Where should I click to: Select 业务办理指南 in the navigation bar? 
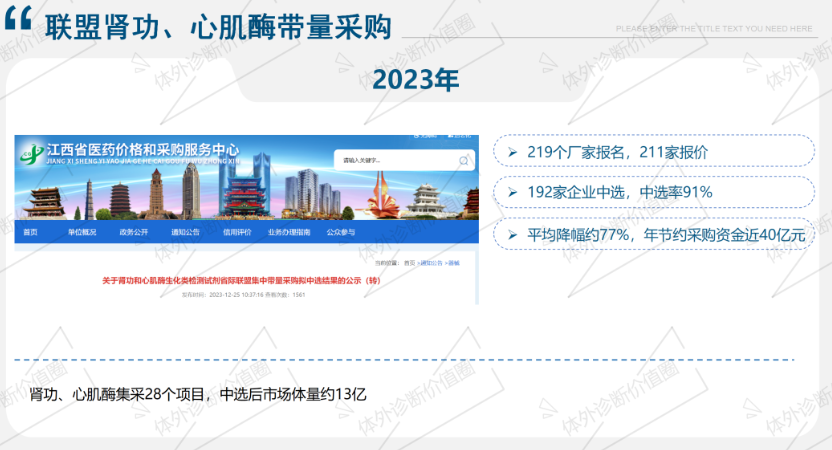[x=289, y=233]
